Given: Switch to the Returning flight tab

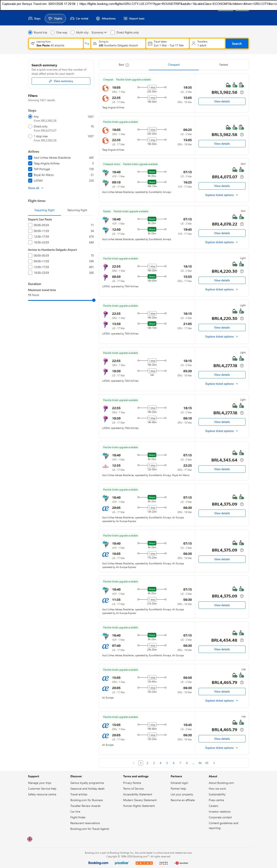Looking at the screenshot, I should [x=77, y=210].
